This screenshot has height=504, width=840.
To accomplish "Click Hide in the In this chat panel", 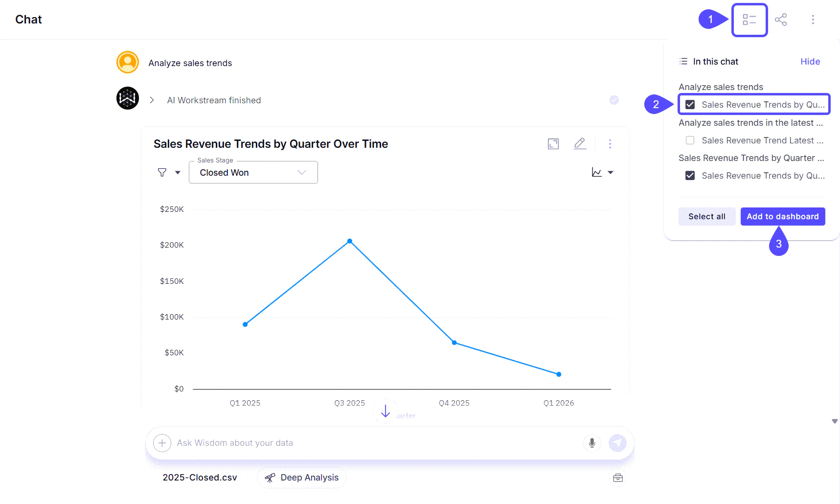I will point(810,61).
